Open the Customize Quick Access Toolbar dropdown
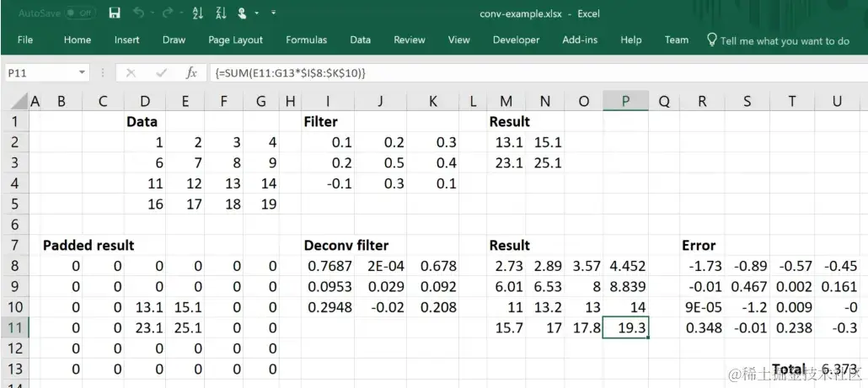 pos(274,13)
